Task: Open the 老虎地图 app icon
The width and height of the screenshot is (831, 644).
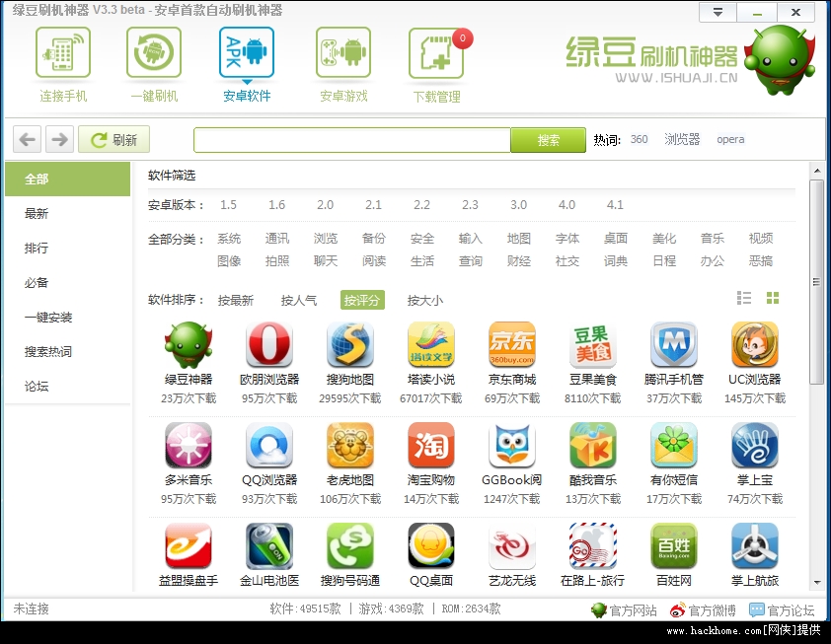Action: (350, 446)
